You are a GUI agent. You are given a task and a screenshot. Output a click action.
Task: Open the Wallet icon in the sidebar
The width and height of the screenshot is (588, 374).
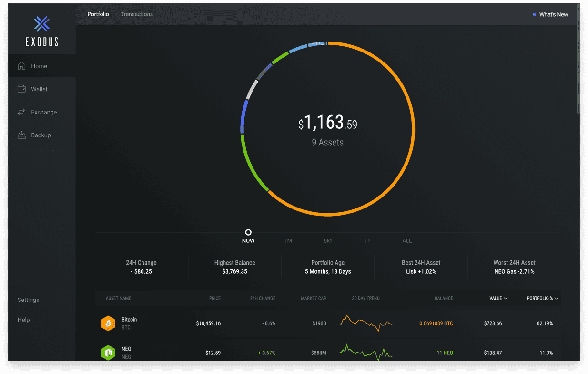[21, 89]
